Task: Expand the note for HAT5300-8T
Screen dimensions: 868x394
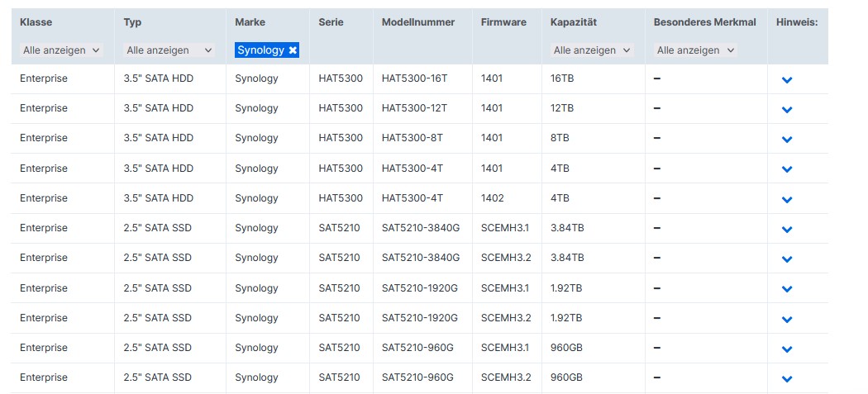Action: (787, 140)
